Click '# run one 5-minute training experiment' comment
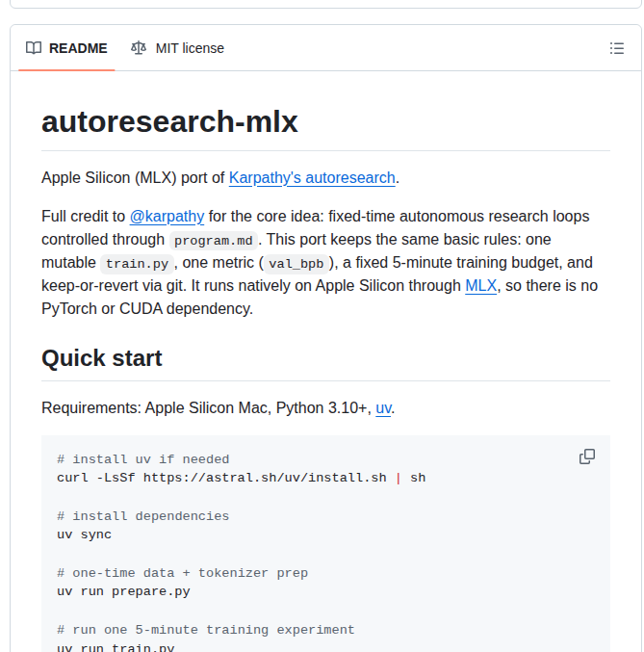 [x=206, y=630]
